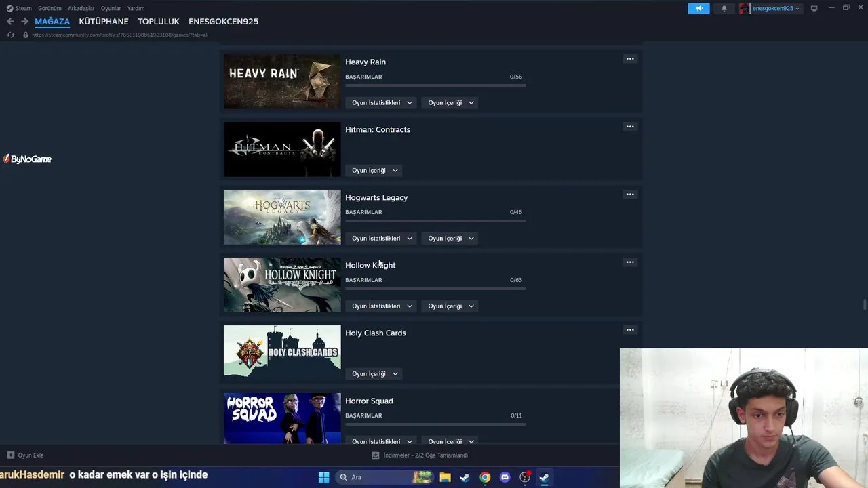Click the Steam logo in the title bar
The width and height of the screenshot is (868, 488).
[9, 8]
